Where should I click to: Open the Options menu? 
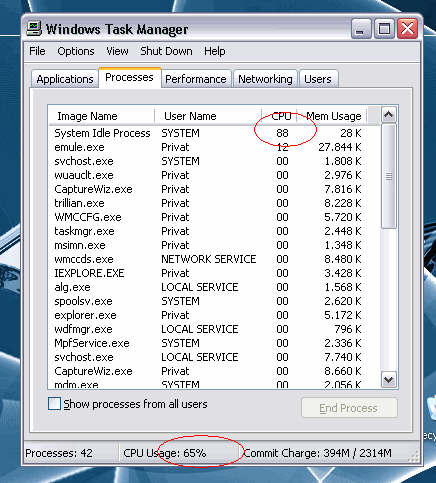76,51
